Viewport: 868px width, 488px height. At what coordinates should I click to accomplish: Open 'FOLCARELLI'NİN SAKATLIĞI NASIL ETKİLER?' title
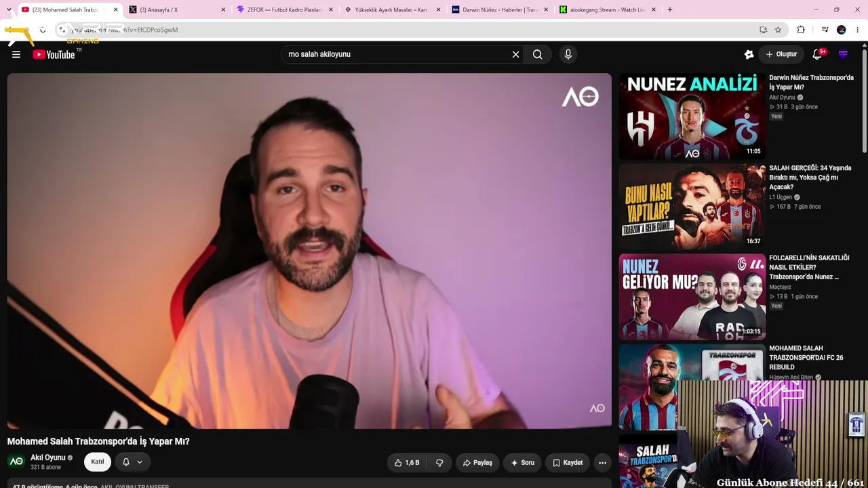(808, 267)
